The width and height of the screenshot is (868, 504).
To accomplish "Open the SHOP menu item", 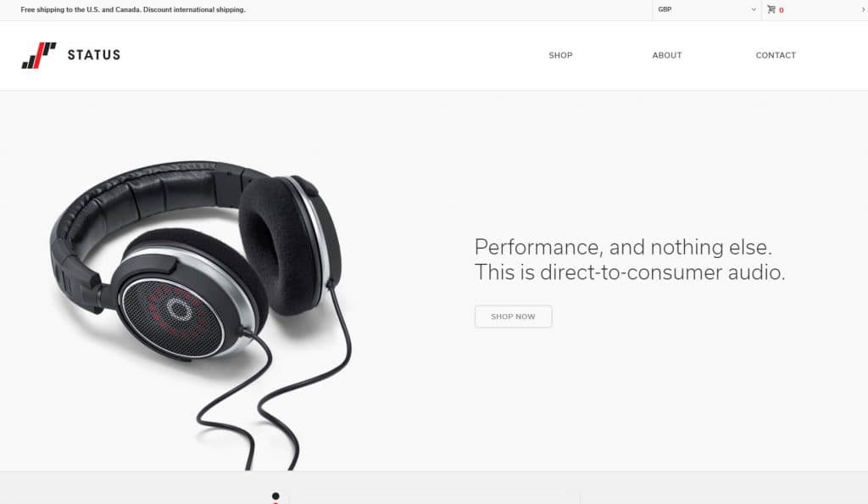I will click(x=560, y=55).
